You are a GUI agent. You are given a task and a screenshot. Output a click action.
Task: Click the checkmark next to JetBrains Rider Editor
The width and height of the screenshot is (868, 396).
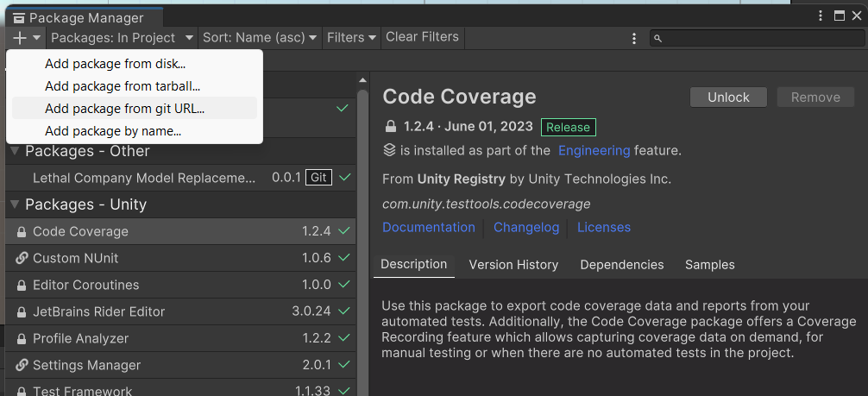(x=345, y=311)
